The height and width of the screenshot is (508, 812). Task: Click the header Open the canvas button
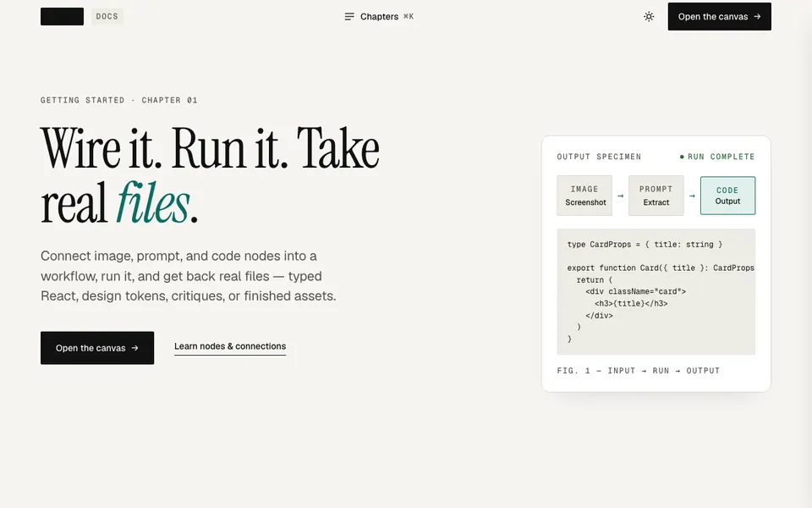(719, 17)
